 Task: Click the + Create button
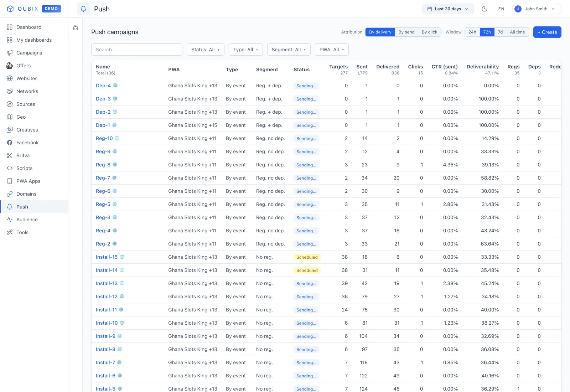pos(547,32)
